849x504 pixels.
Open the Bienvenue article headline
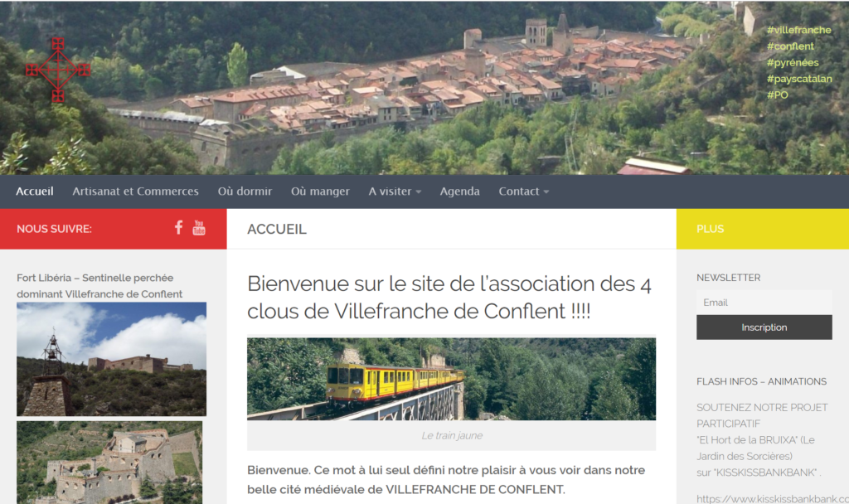pyautogui.click(x=449, y=298)
